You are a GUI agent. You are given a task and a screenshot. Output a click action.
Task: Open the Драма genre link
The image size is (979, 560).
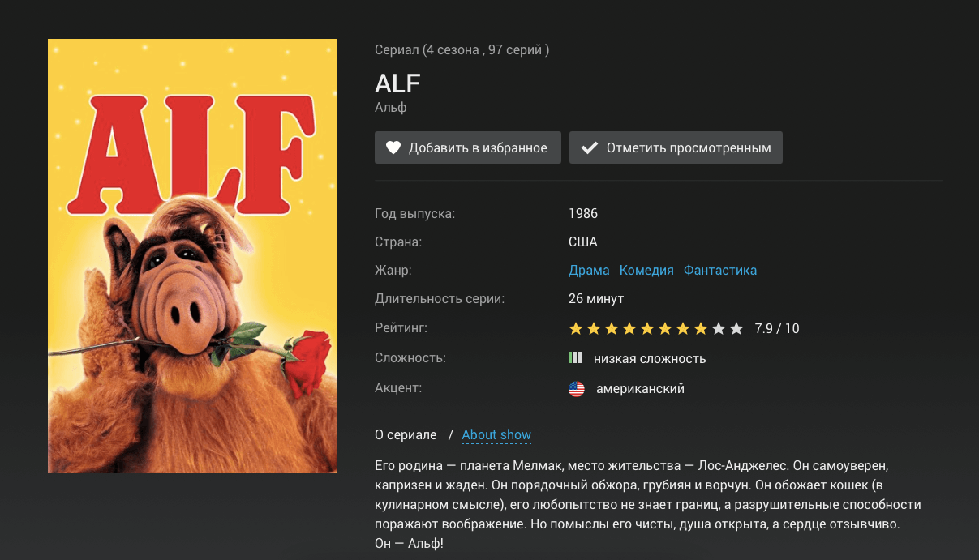click(x=590, y=270)
